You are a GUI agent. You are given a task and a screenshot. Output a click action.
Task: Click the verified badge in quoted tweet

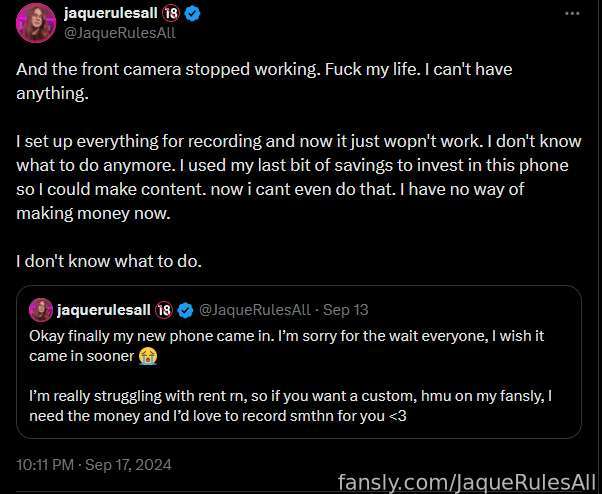pyautogui.click(x=186, y=310)
